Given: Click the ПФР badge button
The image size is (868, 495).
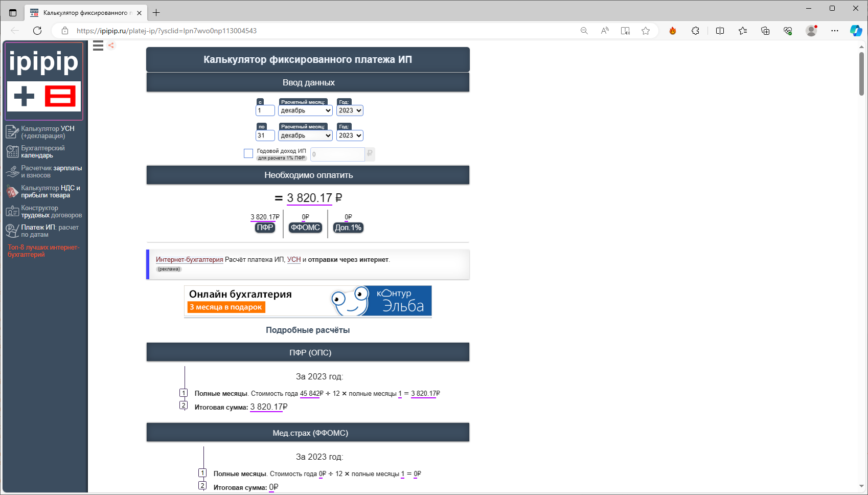Looking at the screenshot, I should [265, 228].
